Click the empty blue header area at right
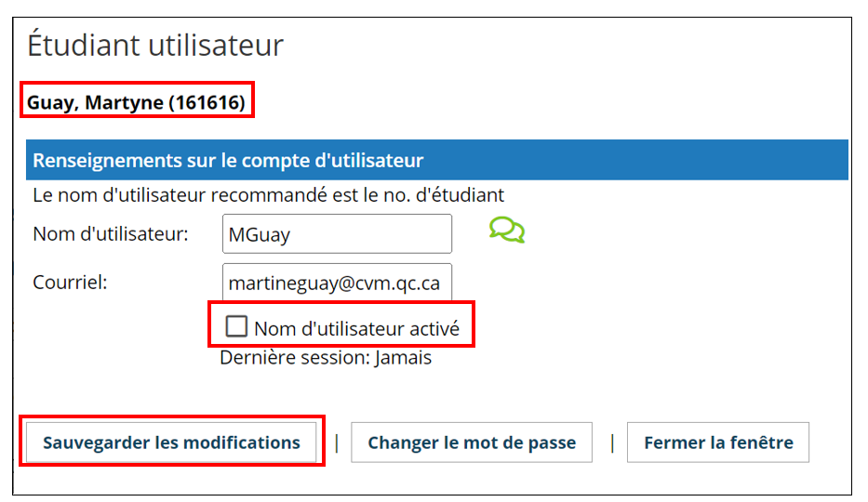This screenshot has height=502, width=868. (636, 160)
